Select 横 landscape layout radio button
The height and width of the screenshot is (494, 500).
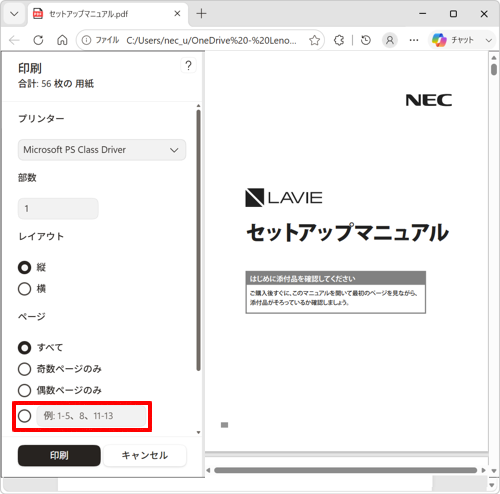tap(24, 289)
